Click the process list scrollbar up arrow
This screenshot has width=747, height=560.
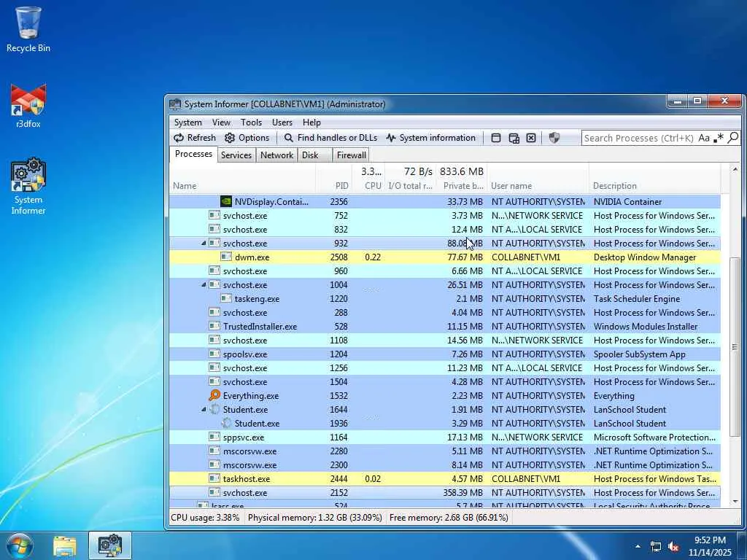735,169
